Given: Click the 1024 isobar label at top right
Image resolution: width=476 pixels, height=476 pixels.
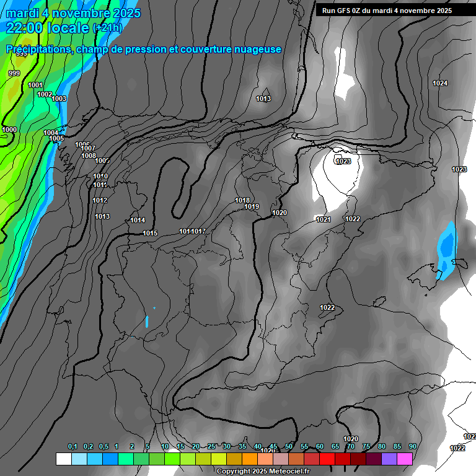Looking at the screenshot, I should [440, 83].
